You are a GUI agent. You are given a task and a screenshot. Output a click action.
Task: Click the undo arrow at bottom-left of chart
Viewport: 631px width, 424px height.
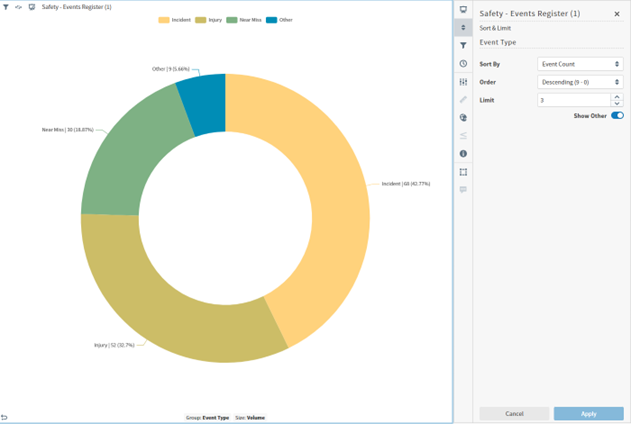(4, 418)
